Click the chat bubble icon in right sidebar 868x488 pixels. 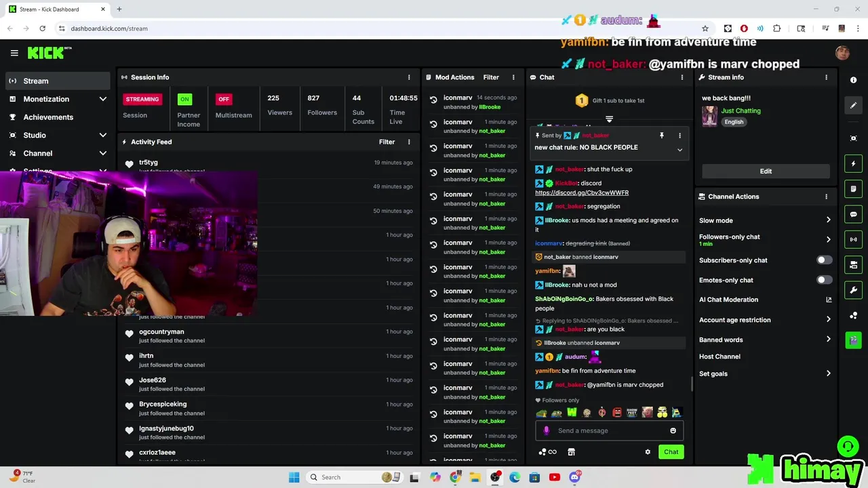point(854,214)
